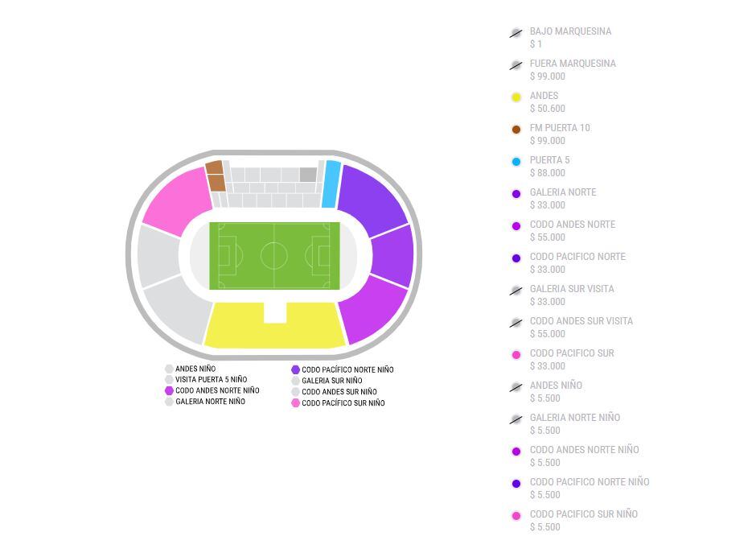756x557 pixels.
Task: Click the crossed-out BAJO MARQUESINA icon
Action: [x=516, y=33]
